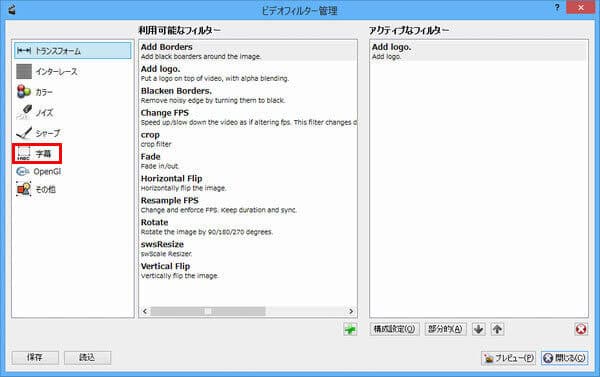This screenshot has width=600, height=377.
Task: Select the swsResize filter entry
Action: [x=248, y=248]
